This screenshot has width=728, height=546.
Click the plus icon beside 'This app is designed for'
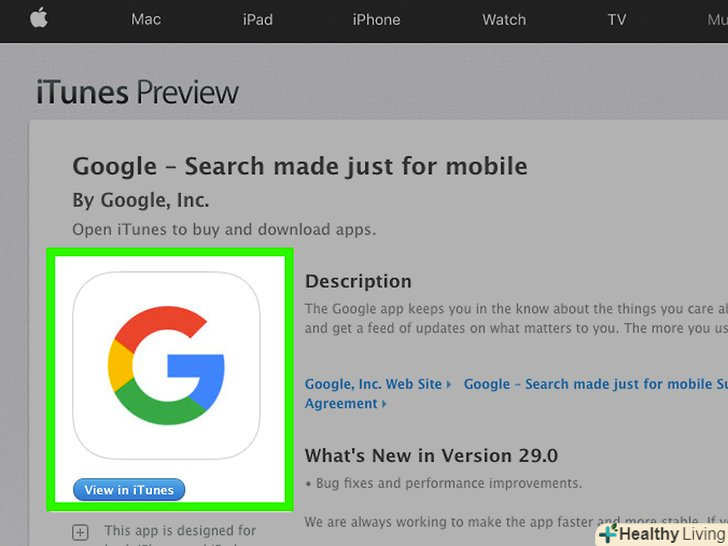point(80,532)
